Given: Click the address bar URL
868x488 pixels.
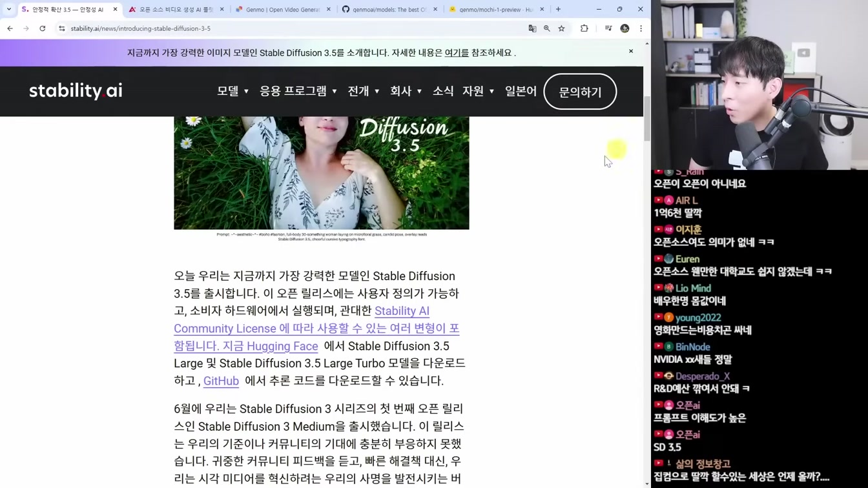Looking at the screenshot, I should [141, 28].
